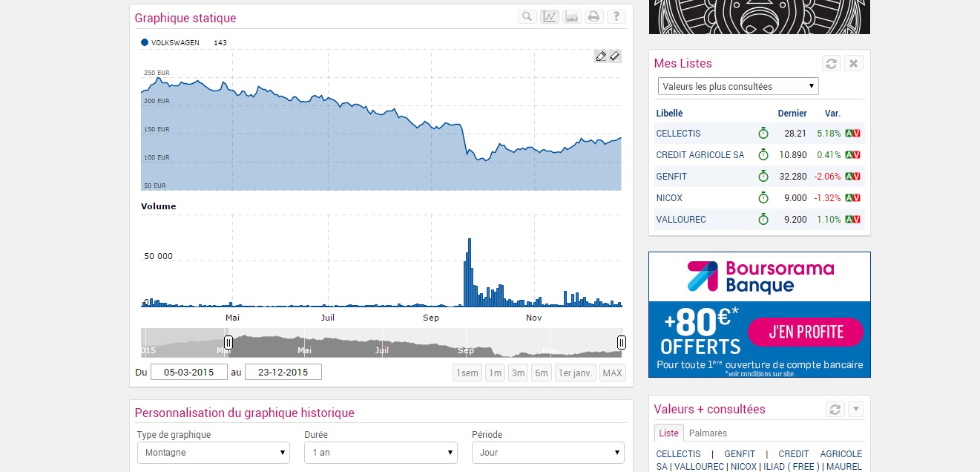The image size is (980, 472).
Task: Refresh the Mes Listes panel
Action: coord(832,63)
